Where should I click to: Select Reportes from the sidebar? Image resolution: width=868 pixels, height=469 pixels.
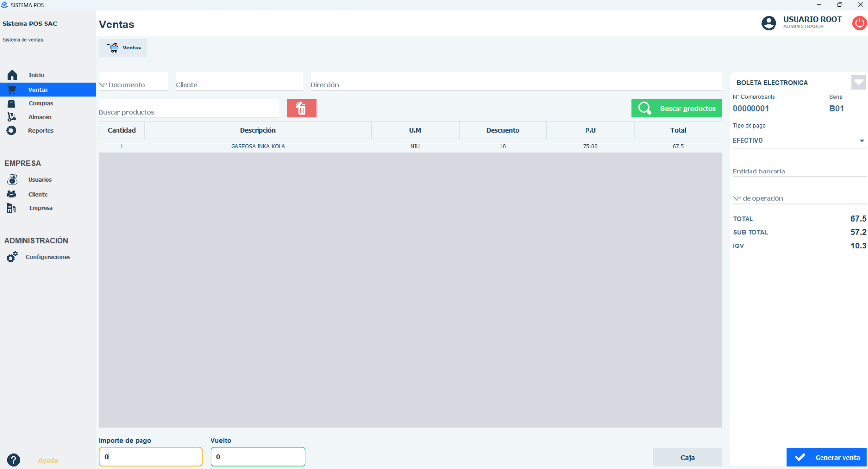pos(41,131)
